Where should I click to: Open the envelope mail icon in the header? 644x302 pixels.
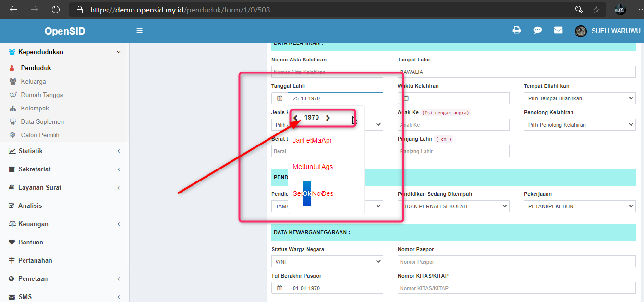558,30
